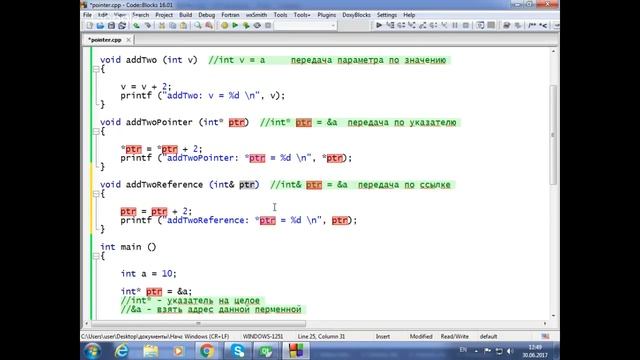Redo with the grey arrow icon

click(x=148, y=25)
